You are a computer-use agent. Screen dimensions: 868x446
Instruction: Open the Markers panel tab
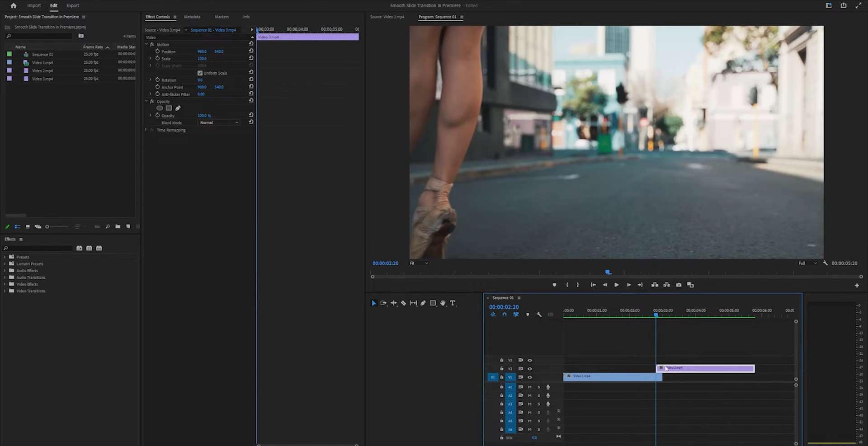222,17
